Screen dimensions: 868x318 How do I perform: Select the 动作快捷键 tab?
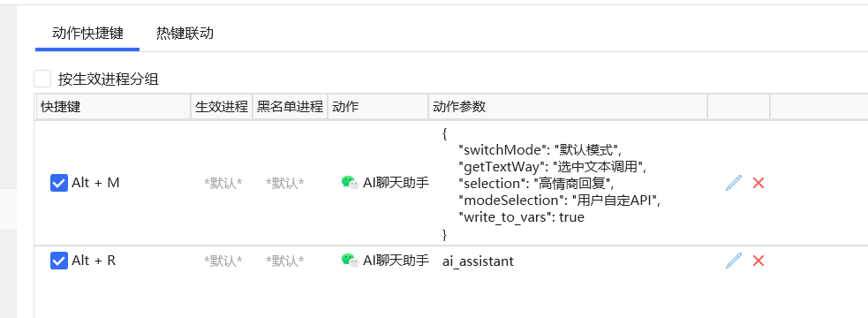click(x=87, y=34)
